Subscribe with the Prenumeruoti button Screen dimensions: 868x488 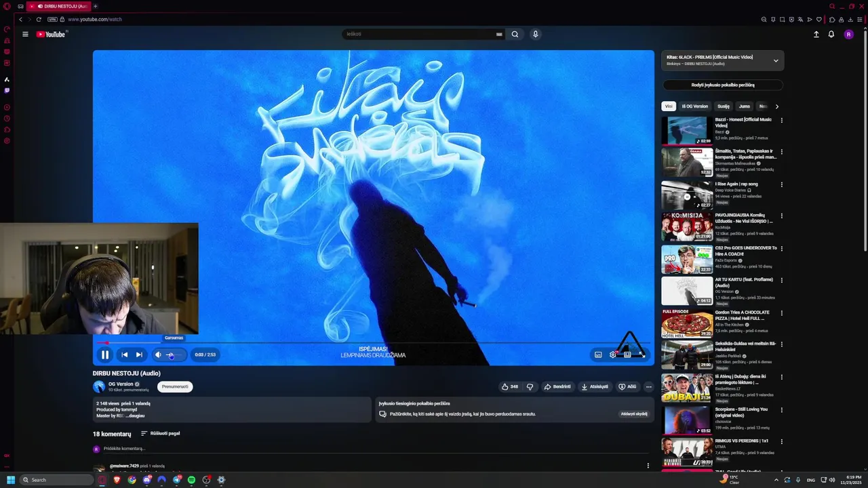[x=175, y=386]
